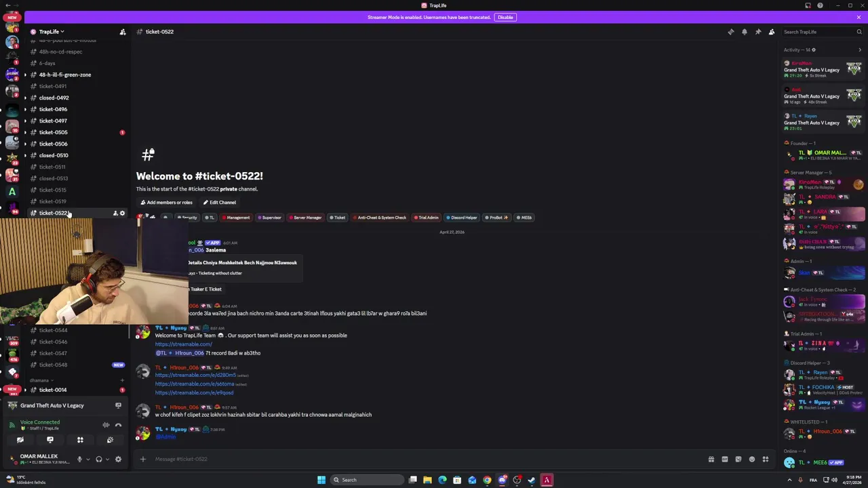Dismiss the Streamer Mode purple banner
This screenshot has width=868, height=488.
pos(859,17)
